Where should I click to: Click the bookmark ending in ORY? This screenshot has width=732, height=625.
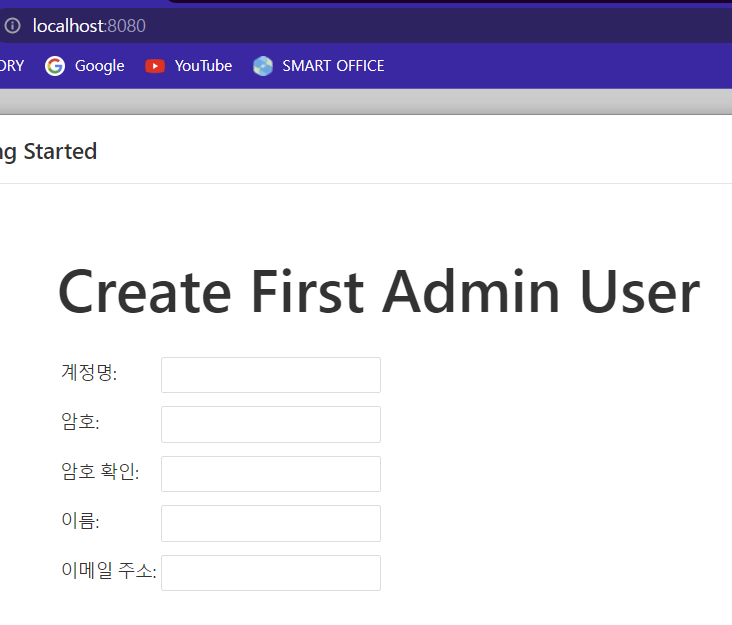tap(12, 66)
